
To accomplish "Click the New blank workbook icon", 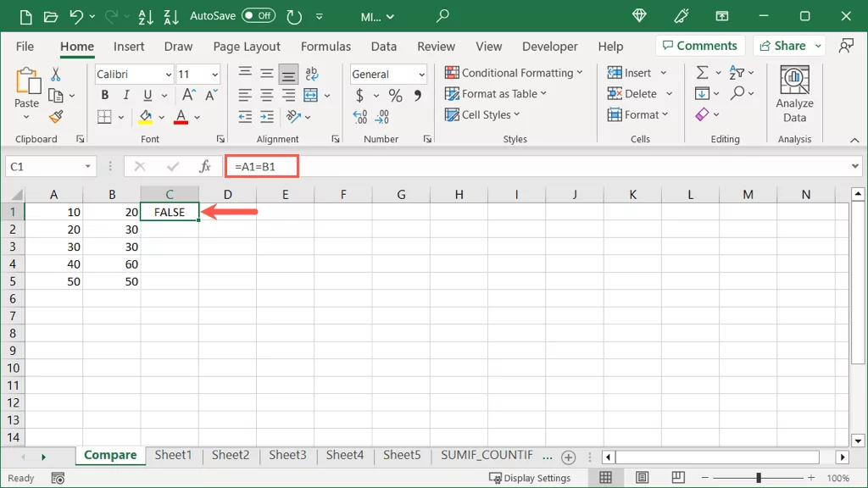I will coord(25,17).
